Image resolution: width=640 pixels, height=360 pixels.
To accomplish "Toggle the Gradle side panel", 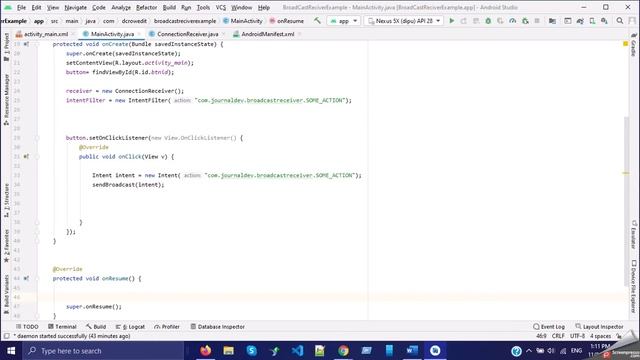I will point(633,45).
